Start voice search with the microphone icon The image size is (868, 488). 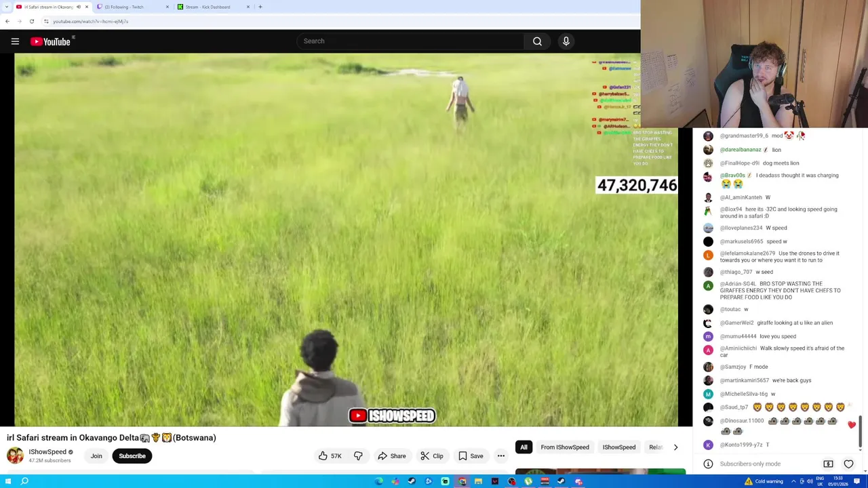tap(566, 41)
